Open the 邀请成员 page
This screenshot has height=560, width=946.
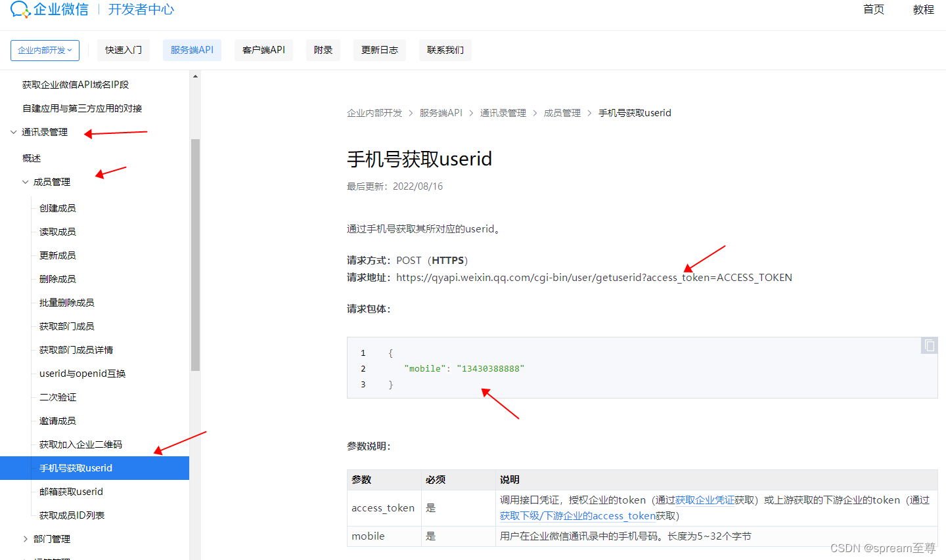point(58,421)
